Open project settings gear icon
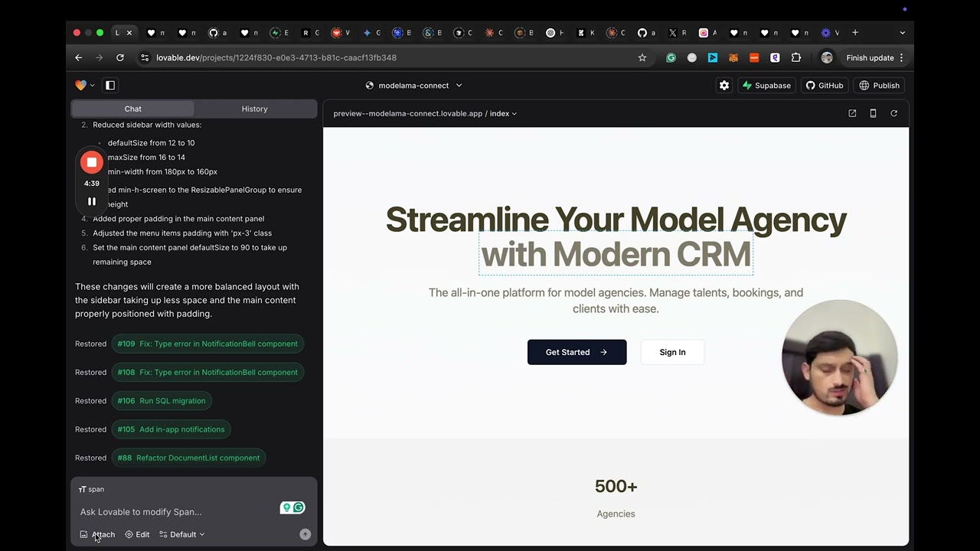 pos(724,86)
